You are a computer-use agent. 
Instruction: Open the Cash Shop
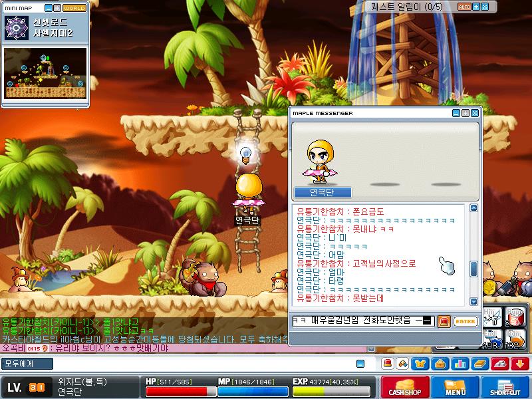[x=405, y=387]
